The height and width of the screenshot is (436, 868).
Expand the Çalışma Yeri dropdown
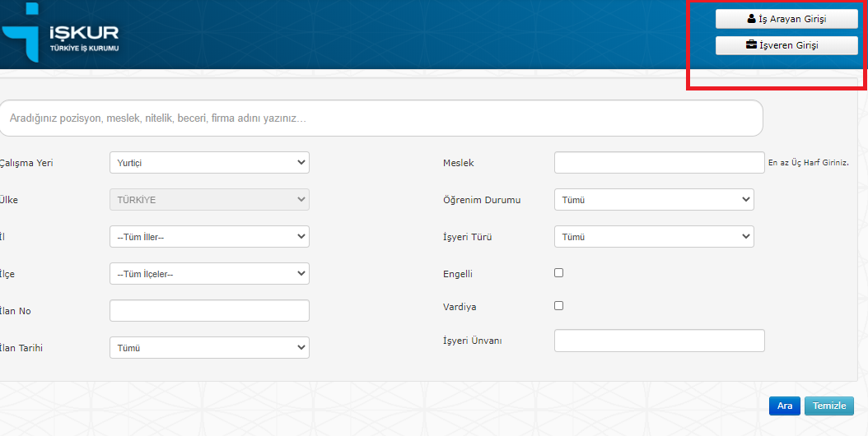[x=209, y=163]
